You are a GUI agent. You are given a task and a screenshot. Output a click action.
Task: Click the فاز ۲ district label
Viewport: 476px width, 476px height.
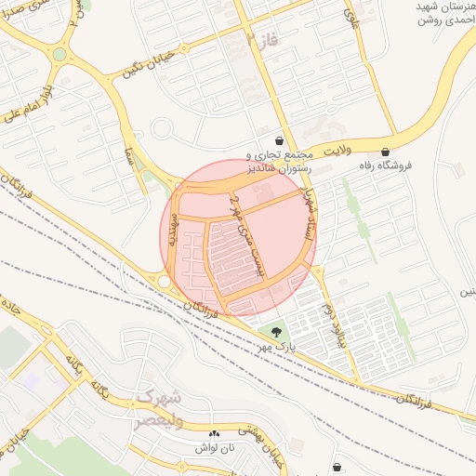pos(262,41)
